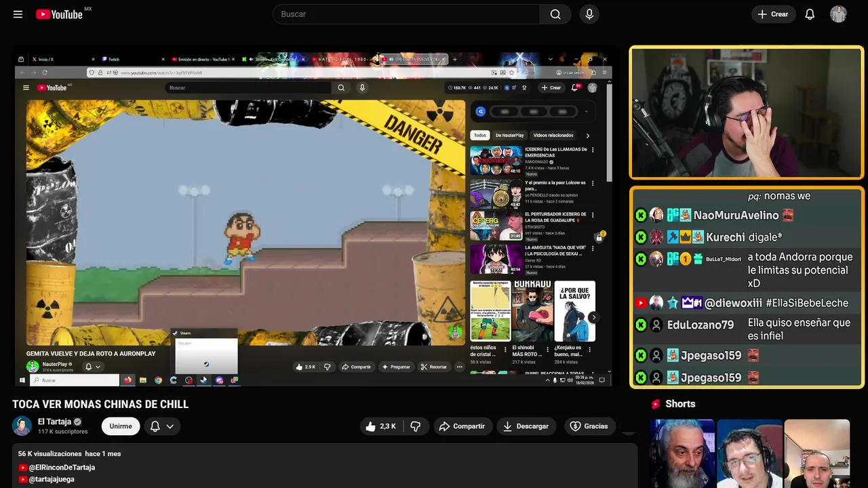
Task: Click the Chrome icon in the streamed taskbar
Action: [158, 380]
